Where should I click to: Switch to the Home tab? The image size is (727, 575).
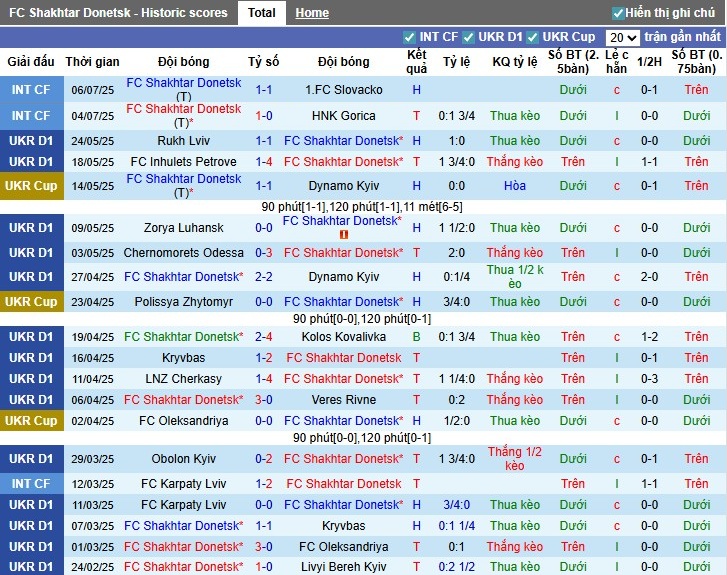tap(312, 13)
